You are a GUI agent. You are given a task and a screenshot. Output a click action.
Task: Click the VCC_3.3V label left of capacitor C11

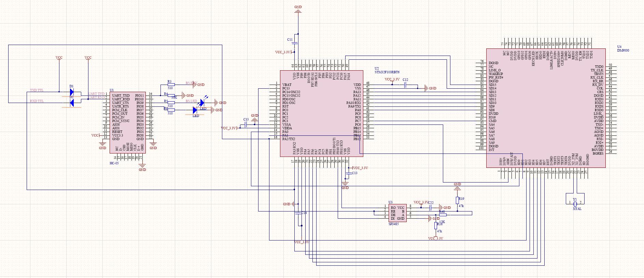pyautogui.click(x=283, y=52)
